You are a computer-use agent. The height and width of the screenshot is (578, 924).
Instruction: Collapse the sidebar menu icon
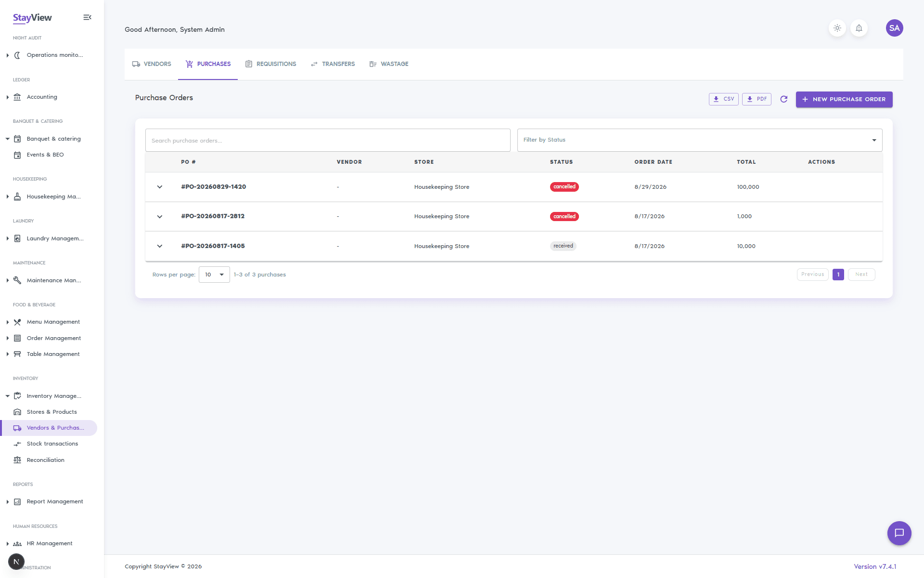click(x=87, y=17)
